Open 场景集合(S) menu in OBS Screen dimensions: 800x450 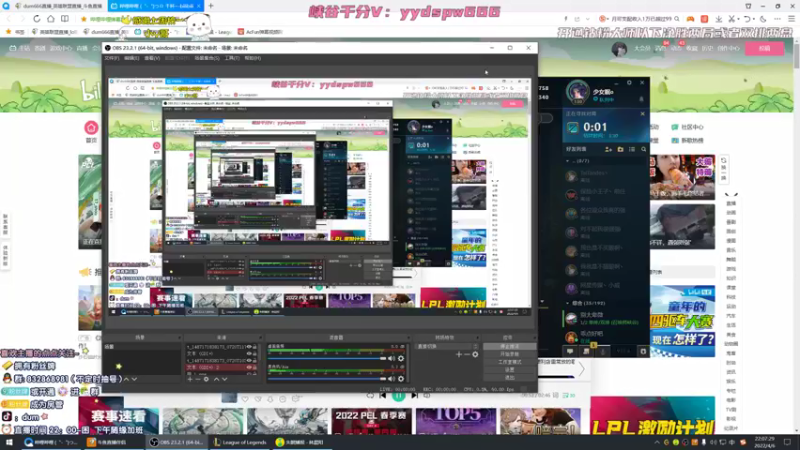(207, 58)
